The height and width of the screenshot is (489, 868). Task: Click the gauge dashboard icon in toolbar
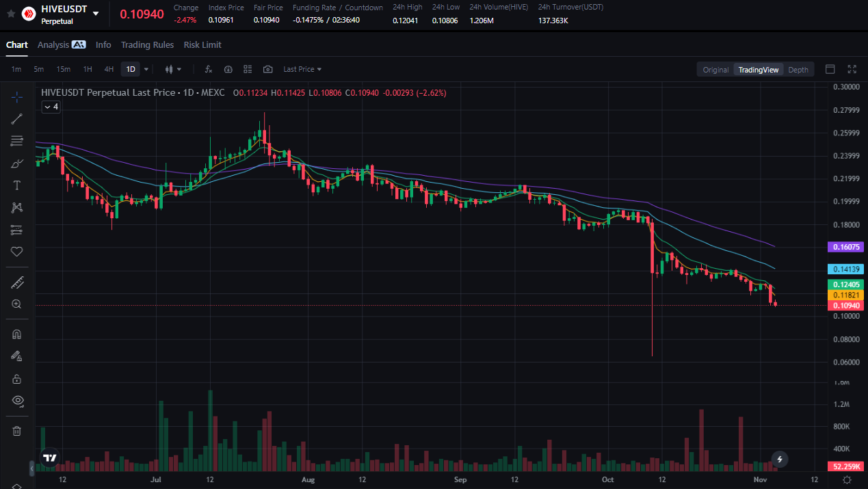pos(228,69)
